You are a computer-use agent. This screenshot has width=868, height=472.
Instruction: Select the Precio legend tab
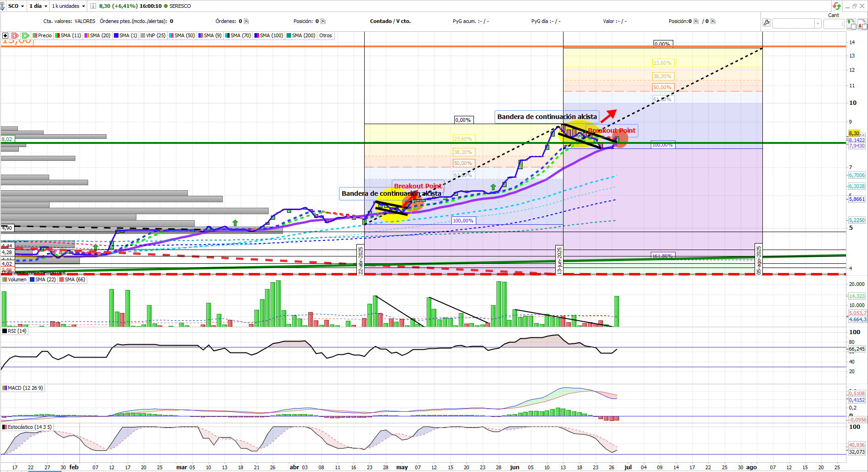tap(42, 35)
